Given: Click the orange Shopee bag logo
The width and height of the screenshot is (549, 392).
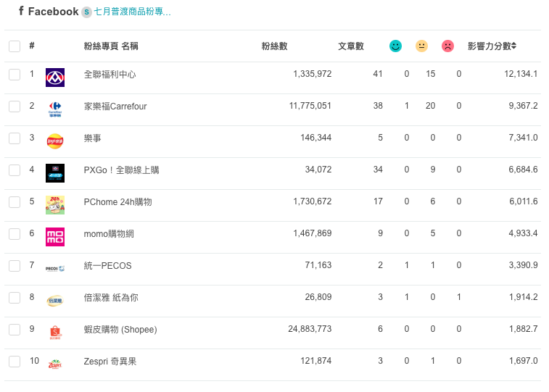Looking at the screenshot, I should tap(55, 333).
